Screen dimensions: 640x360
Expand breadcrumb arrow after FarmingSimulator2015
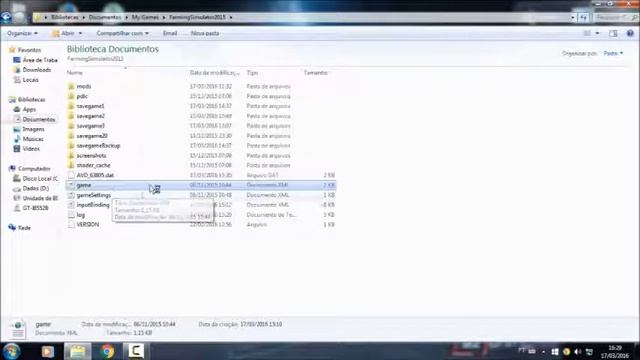(231, 17)
